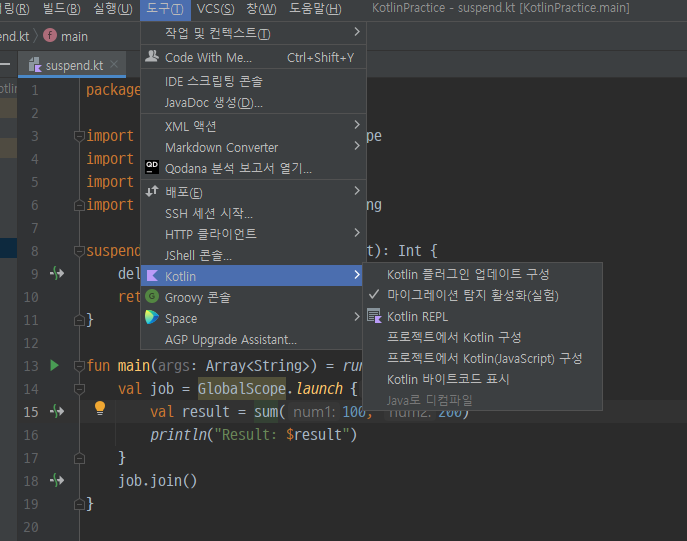Click the run gutter arrow on line 13
Screen dimensions: 687x541
point(54,365)
